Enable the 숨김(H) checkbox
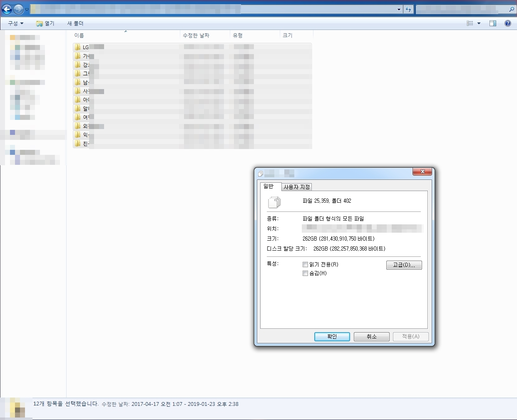The image size is (517, 420). [305, 273]
